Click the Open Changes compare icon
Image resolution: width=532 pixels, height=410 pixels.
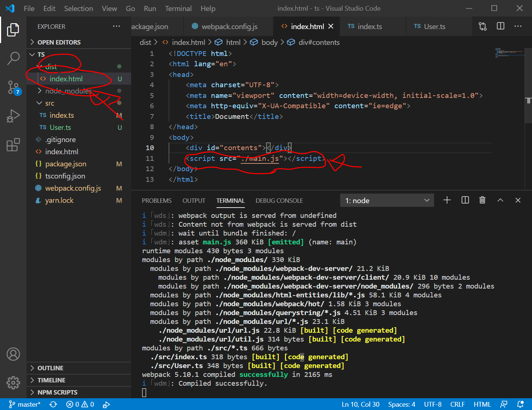483,26
